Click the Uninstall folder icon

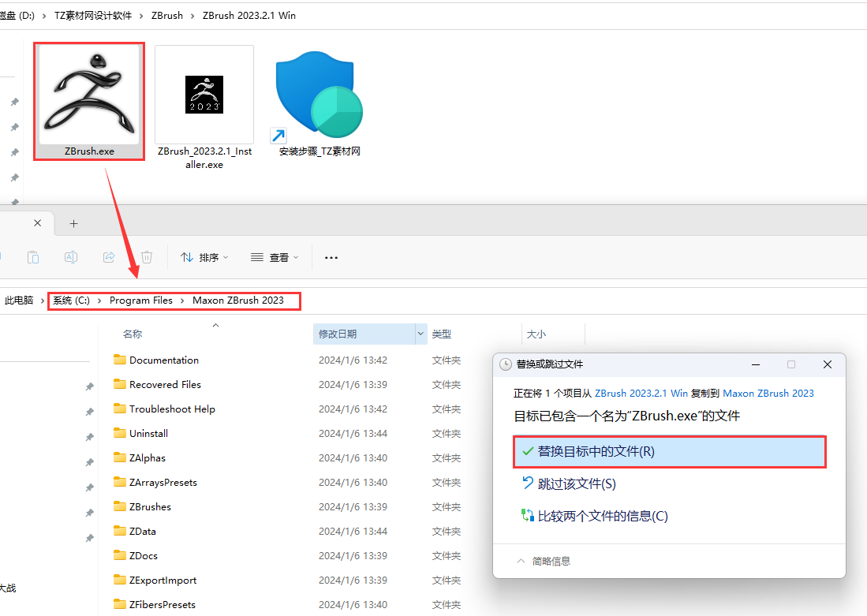120,433
